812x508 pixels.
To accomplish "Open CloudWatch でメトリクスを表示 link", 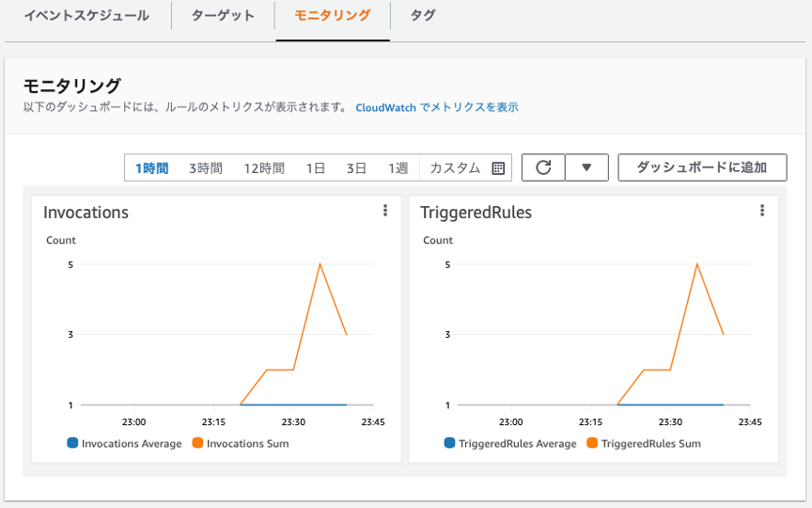I will point(437,107).
